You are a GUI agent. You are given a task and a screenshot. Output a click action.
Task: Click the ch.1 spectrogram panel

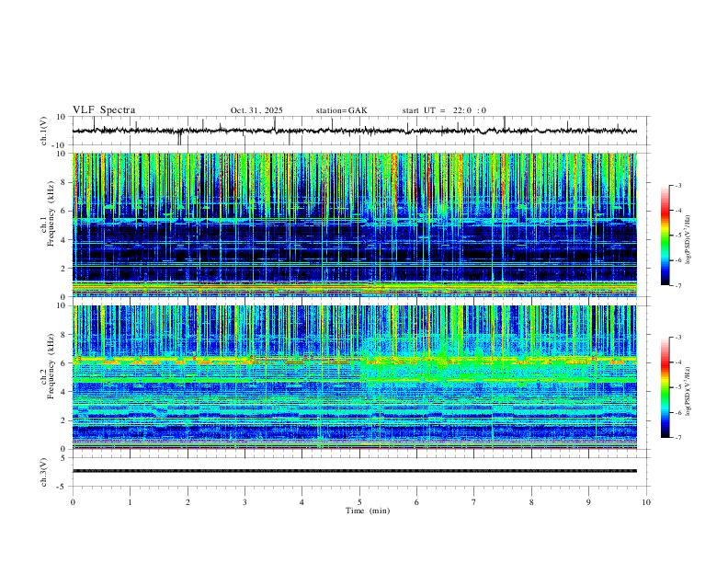pos(355,224)
